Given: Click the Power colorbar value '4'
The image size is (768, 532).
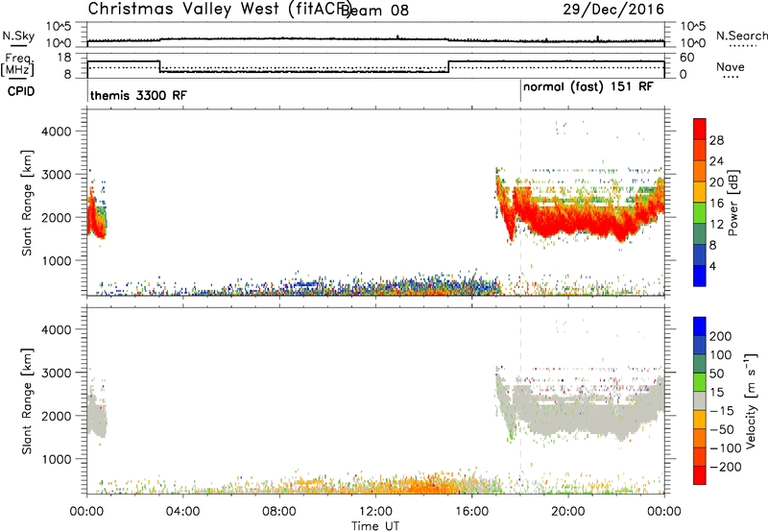Looking at the screenshot, I should point(713,266).
